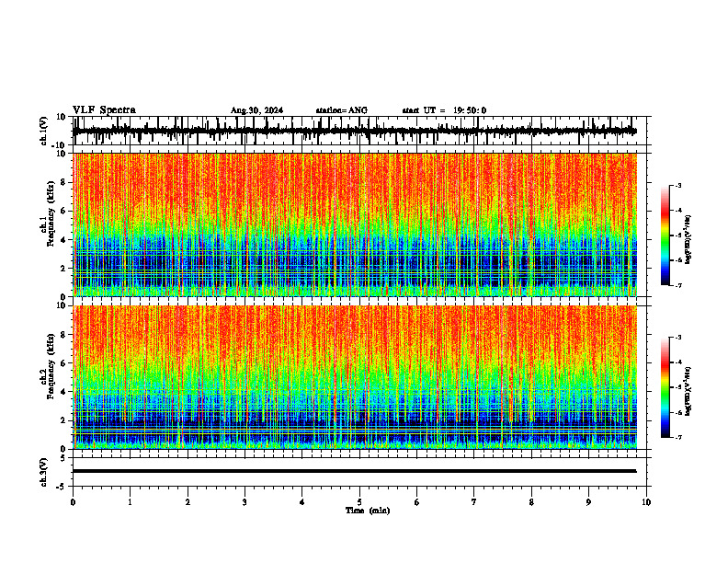Click the ch.3 flat black trace line
The height and width of the screenshot is (563, 728).
(x=355, y=471)
